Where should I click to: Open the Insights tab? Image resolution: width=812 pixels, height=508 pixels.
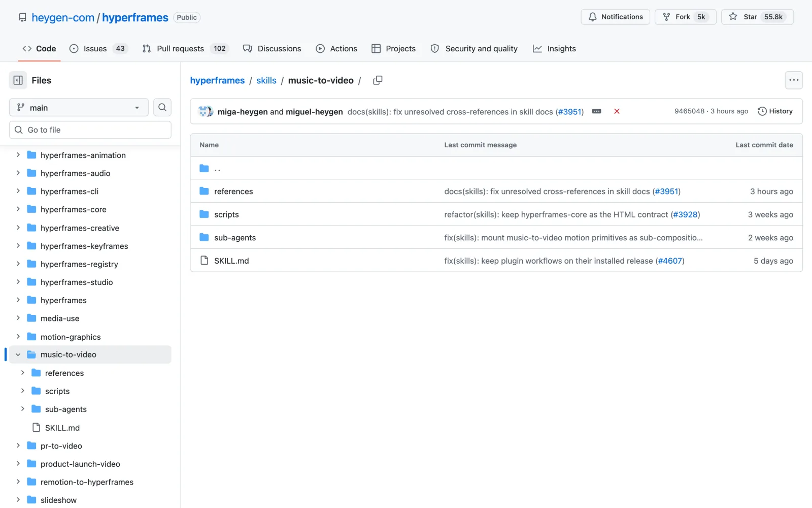click(554, 48)
